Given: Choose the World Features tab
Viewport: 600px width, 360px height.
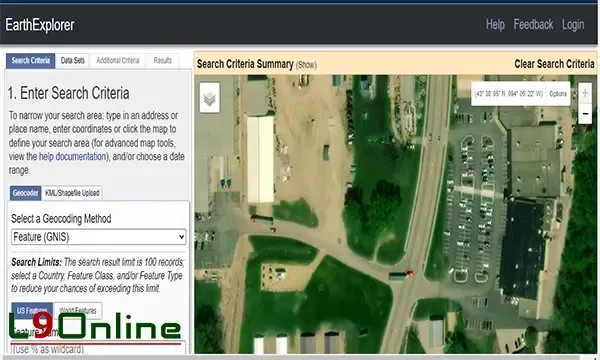Looking at the screenshot, I should [x=78, y=310].
